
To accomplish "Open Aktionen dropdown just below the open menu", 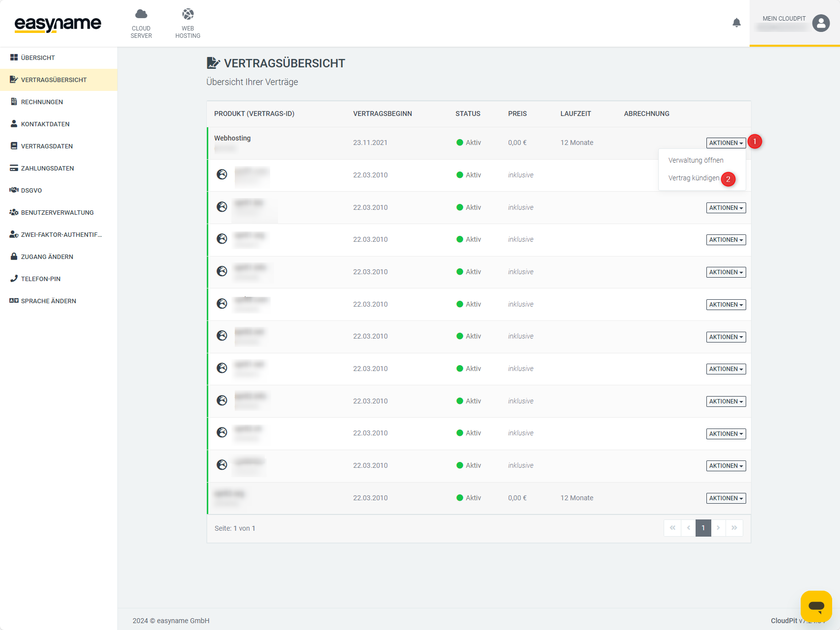I will [x=726, y=208].
